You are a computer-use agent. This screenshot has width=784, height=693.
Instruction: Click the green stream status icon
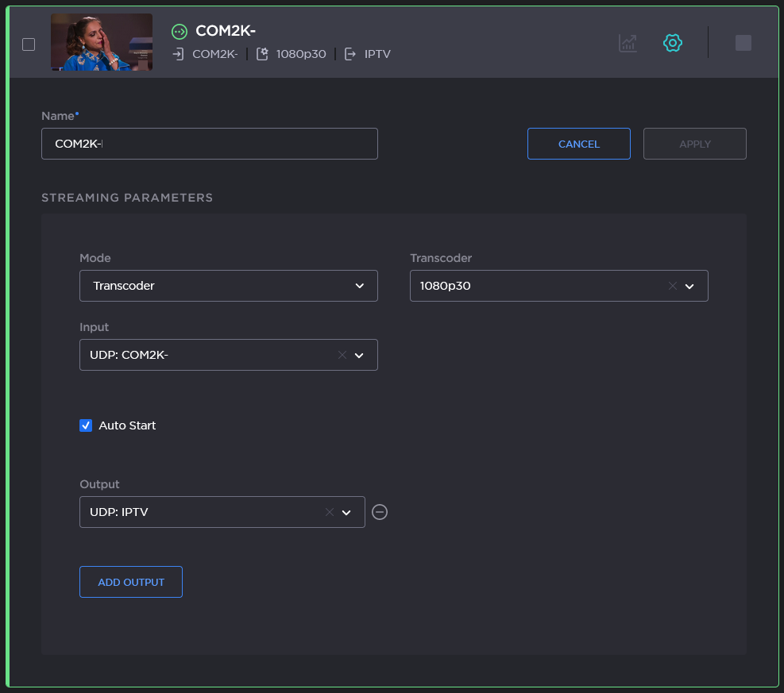click(x=180, y=32)
